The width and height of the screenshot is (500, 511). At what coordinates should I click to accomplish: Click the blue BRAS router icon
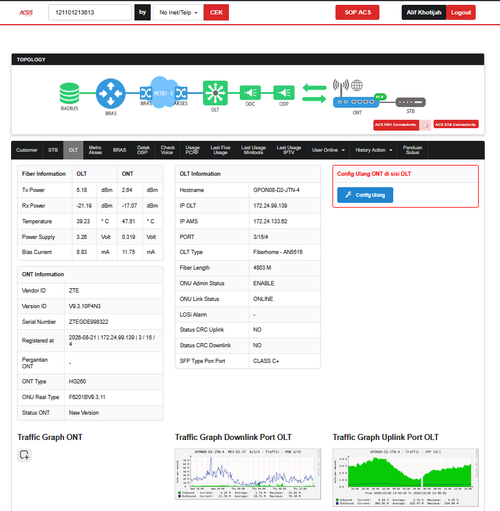[111, 93]
